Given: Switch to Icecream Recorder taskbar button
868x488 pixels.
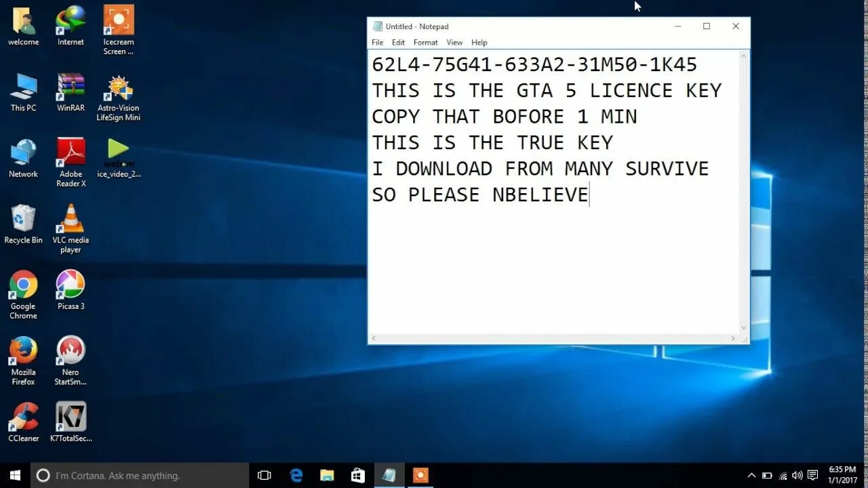Looking at the screenshot, I should pos(420,475).
